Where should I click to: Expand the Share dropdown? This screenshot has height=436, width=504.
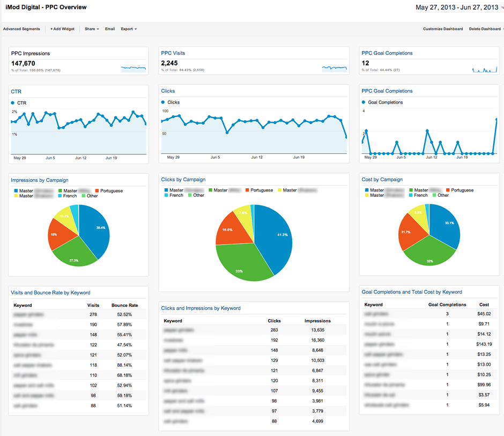point(92,29)
